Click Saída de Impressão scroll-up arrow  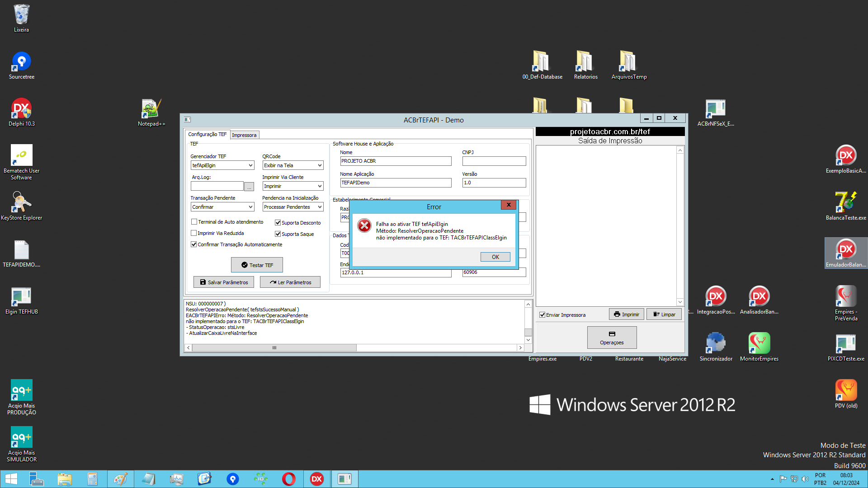[x=680, y=150]
